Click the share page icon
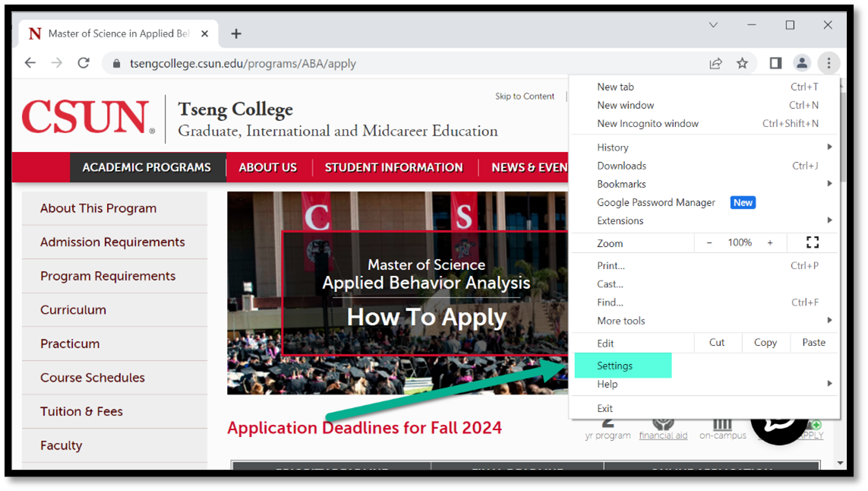The image size is (868, 491). tap(715, 63)
